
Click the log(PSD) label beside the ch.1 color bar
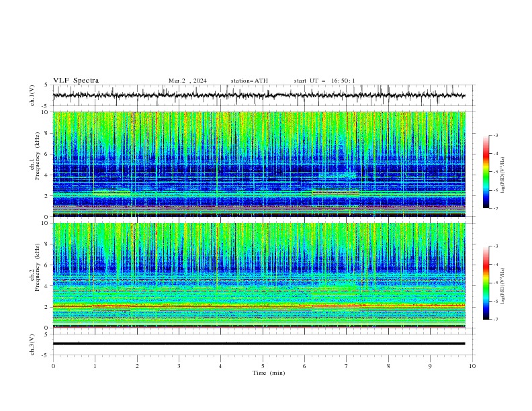pos(503,175)
